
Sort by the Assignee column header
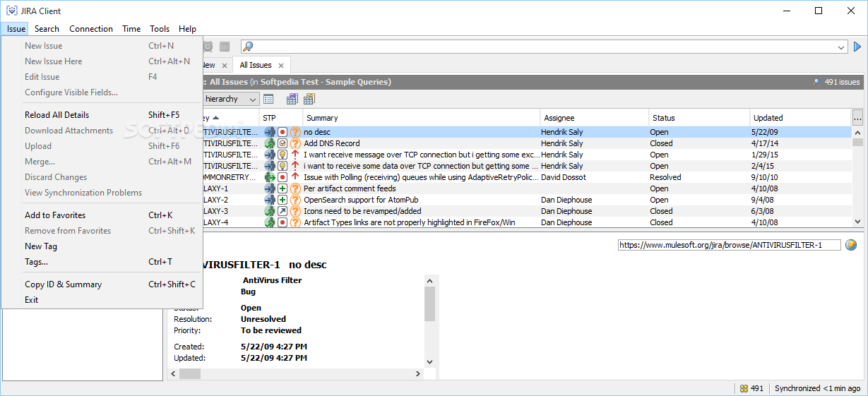coord(595,118)
